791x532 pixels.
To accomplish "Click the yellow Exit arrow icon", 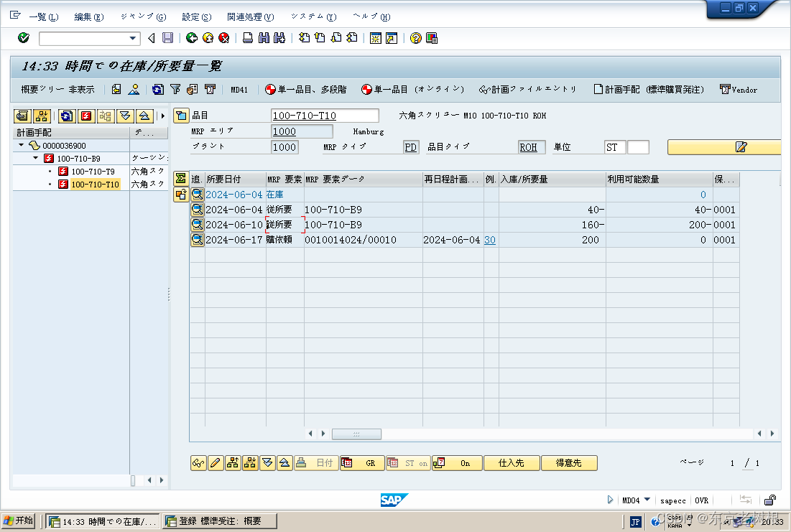I will coord(208,38).
